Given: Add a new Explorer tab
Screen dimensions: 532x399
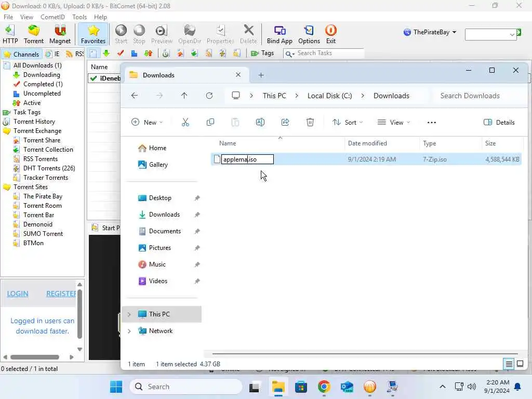Looking at the screenshot, I should pos(261,75).
